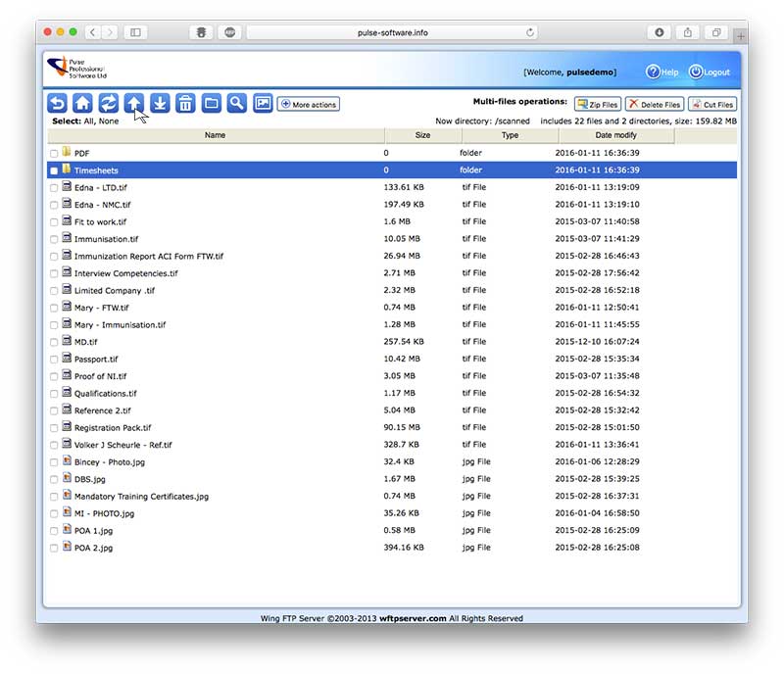This screenshot has width=784, height=674.
Task: Sort files by the Size column header
Action: click(422, 135)
